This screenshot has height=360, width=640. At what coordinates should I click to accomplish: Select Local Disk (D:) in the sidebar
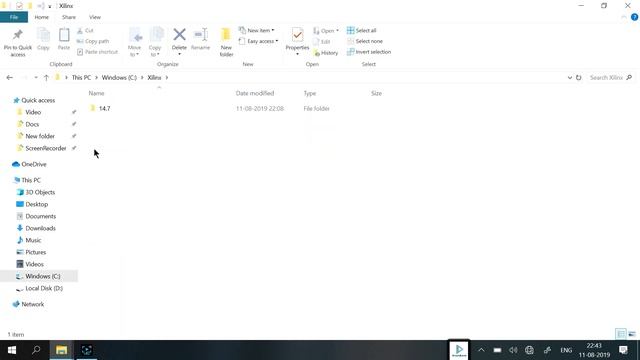click(44, 289)
